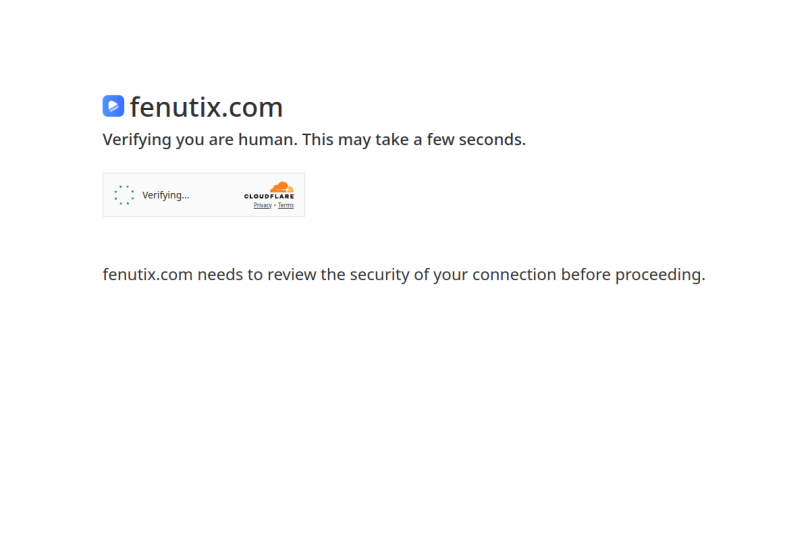Click the green dotted loading spinner
Screen dimensions: 810x540
click(x=124, y=195)
